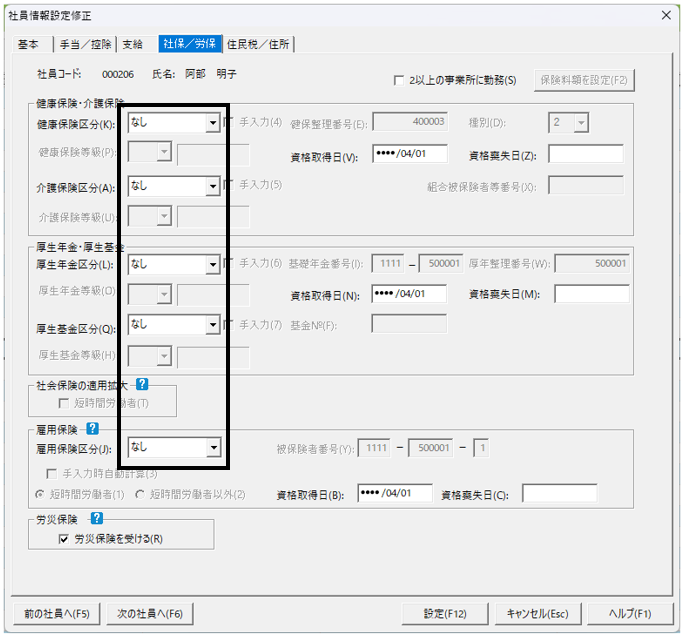Open 介護保険等級(U) dropdown
This screenshot has width=684, height=636.
point(164,216)
